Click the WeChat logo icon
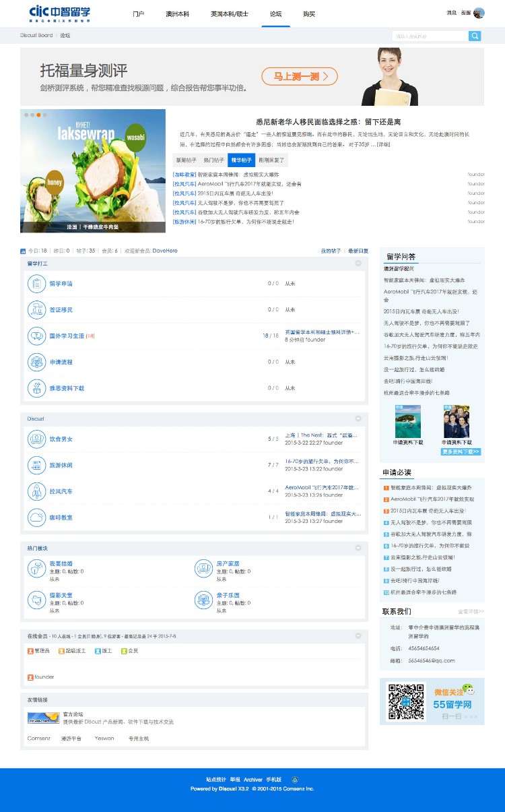The image size is (505, 812). [469, 690]
